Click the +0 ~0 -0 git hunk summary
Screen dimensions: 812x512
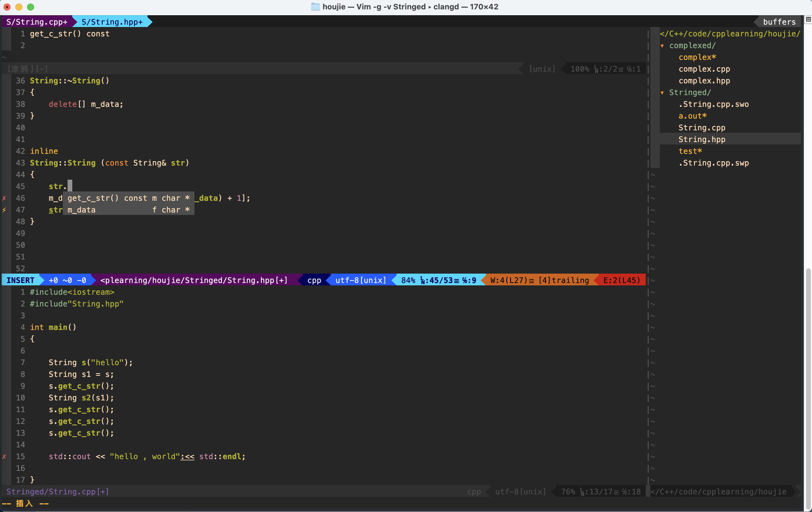[x=68, y=280]
